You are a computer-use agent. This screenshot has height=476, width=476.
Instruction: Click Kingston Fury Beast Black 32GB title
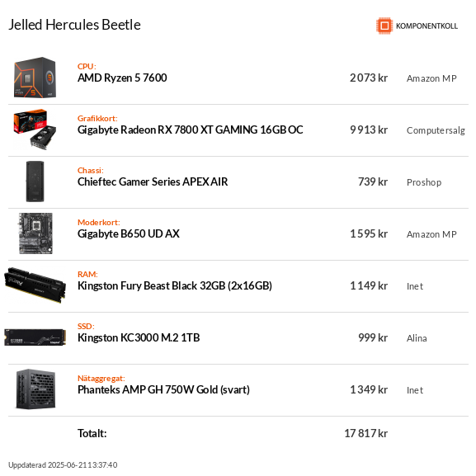click(175, 286)
